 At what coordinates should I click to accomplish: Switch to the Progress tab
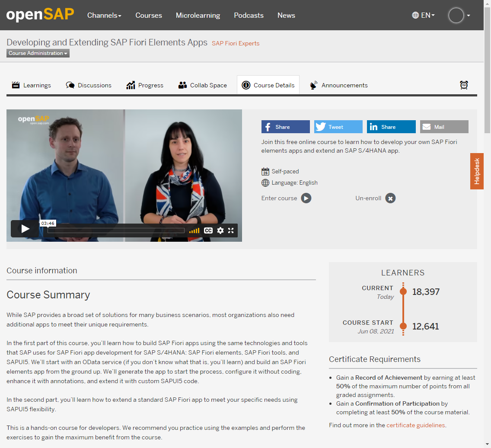coord(145,85)
